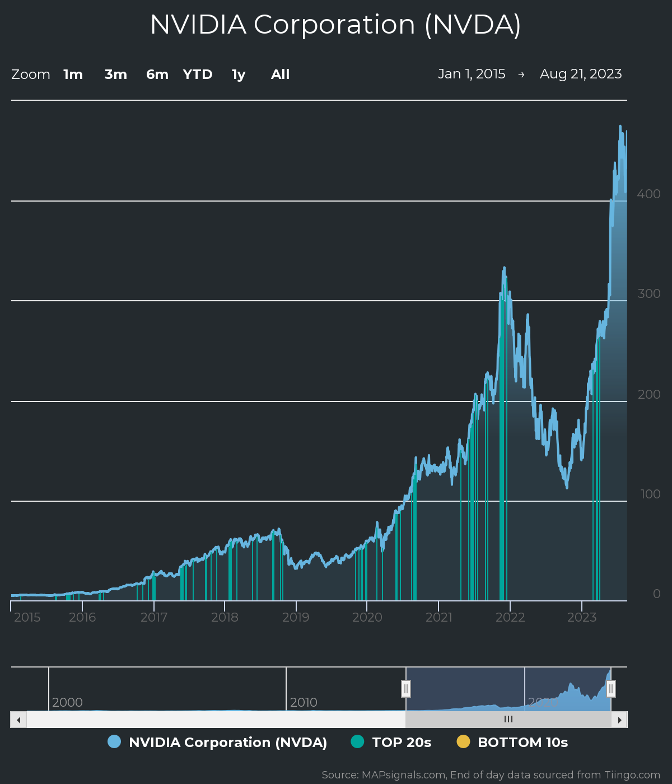Click the 100 y-axis label

click(651, 494)
